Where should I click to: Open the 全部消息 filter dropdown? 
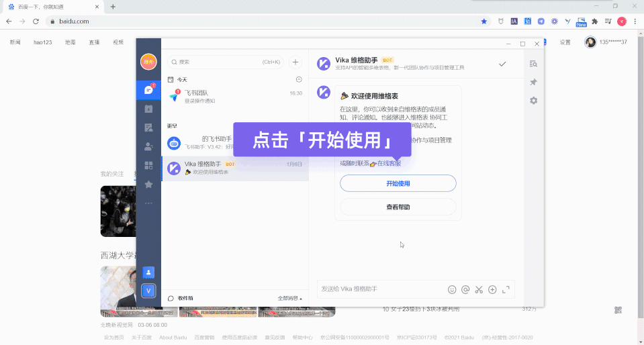coord(290,298)
